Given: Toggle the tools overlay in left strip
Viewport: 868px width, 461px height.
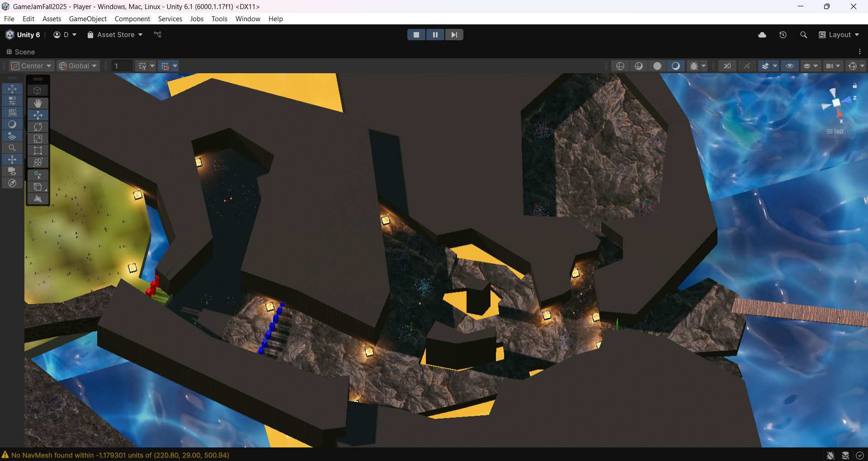Looking at the screenshot, I should (x=12, y=89).
